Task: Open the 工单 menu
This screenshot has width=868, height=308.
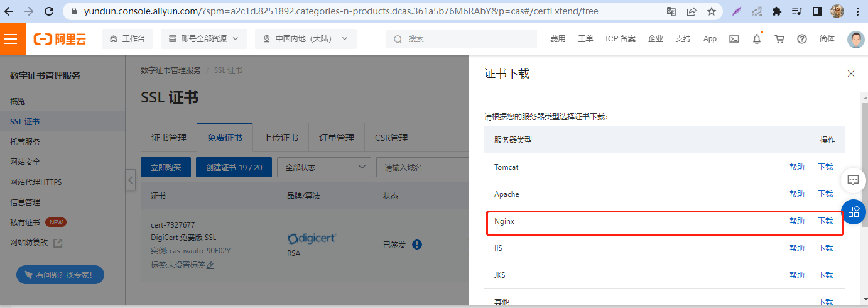Action: point(585,39)
